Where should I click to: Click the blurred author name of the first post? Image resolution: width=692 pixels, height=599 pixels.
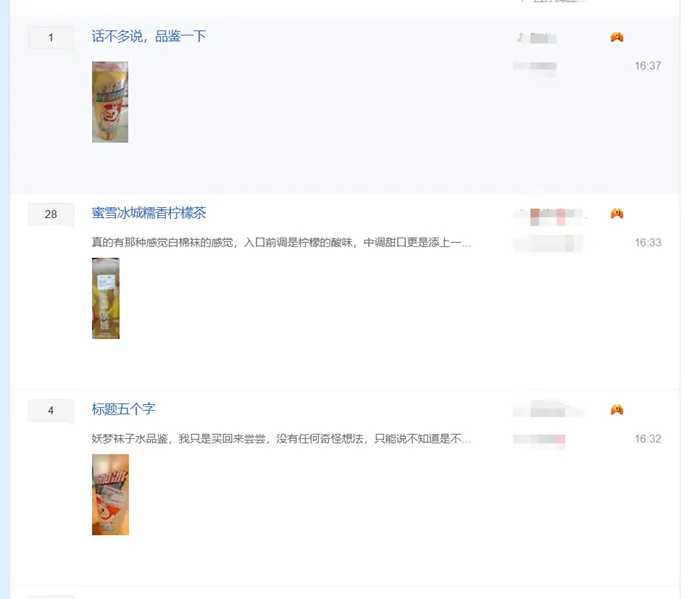536,38
